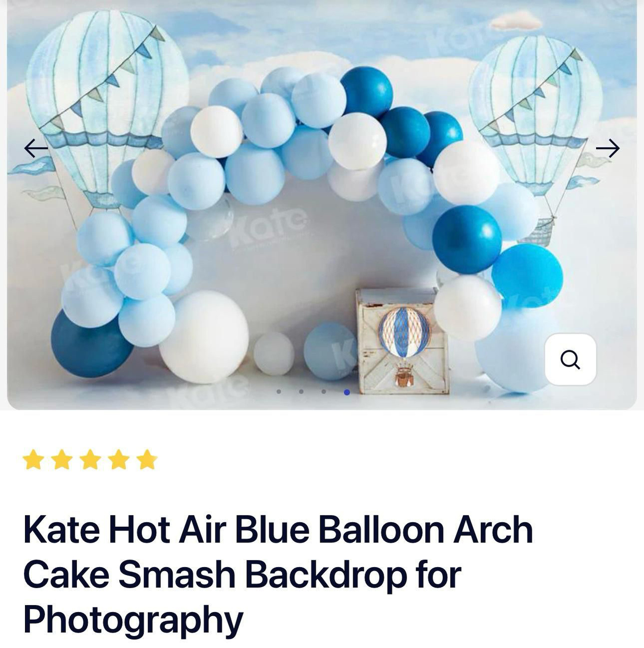Open image zoom with magnifier icon
Image resolution: width=644 pixels, height=648 pixels.
point(571,359)
